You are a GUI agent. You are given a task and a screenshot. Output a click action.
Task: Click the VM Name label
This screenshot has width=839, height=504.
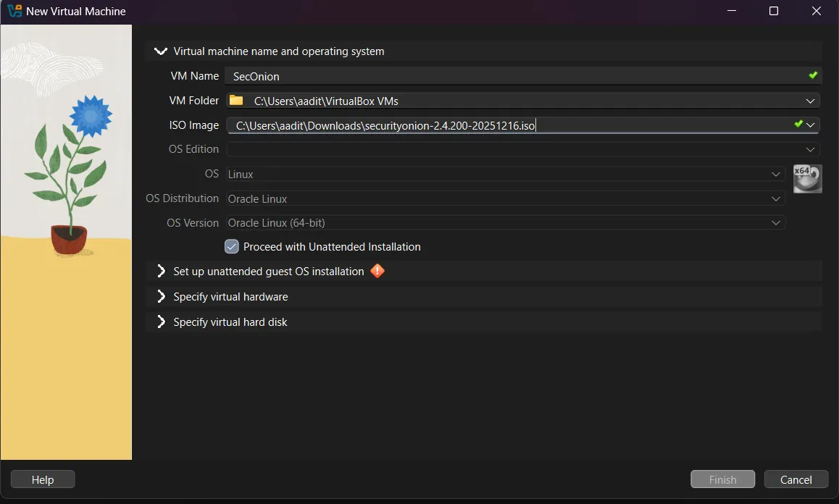(195, 76)
